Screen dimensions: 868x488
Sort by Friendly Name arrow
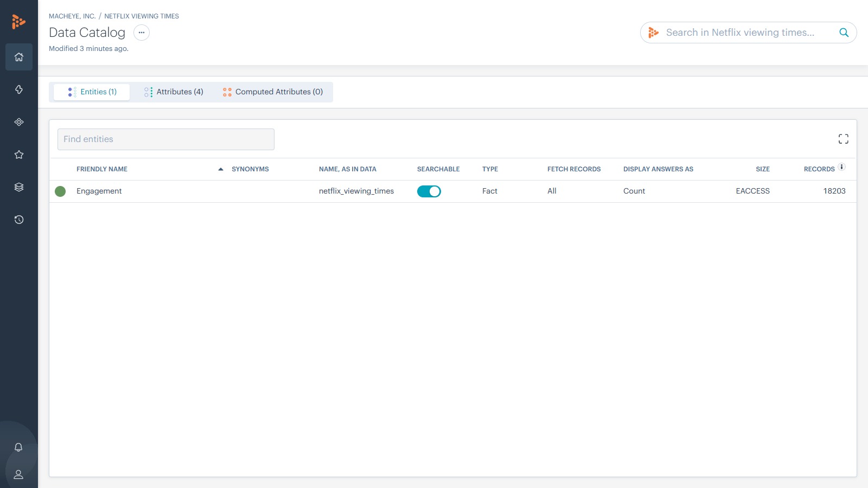(x=221, y=169)
